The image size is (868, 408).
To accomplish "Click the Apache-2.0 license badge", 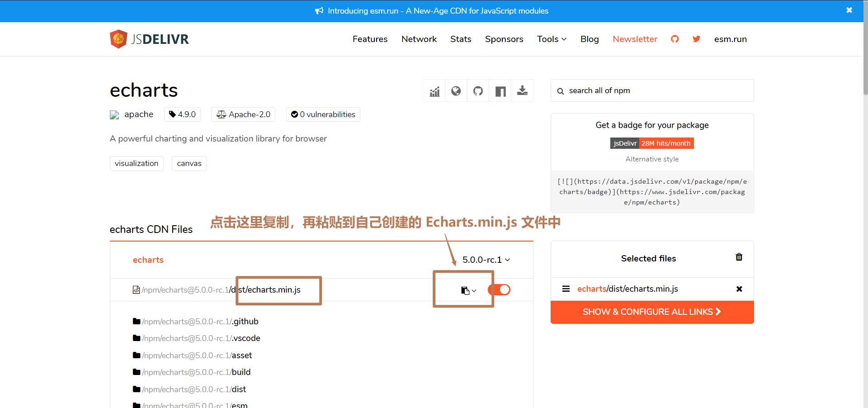I will (x=243, y=114).
